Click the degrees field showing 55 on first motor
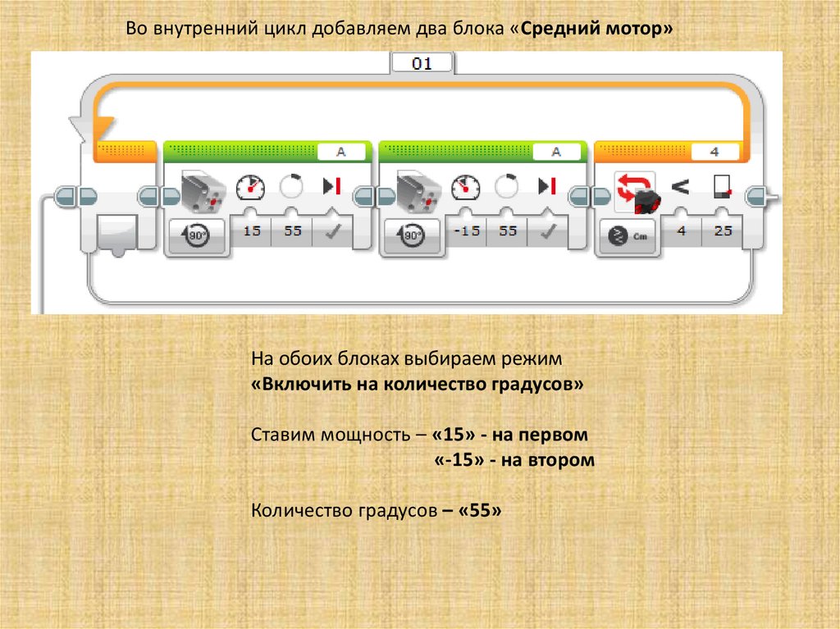Image resolution: width=840 pixels, height=629 pixels. tap(293, 232)
